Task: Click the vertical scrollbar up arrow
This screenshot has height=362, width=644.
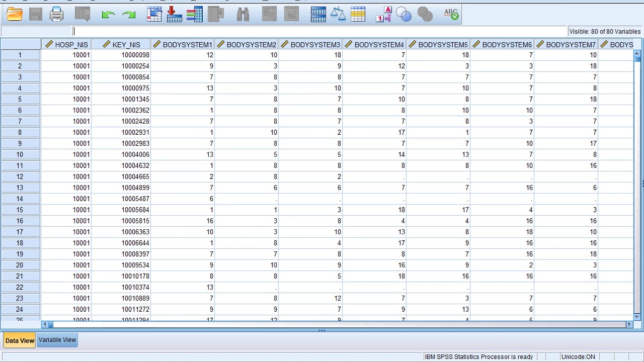Action: click(637, 53)
